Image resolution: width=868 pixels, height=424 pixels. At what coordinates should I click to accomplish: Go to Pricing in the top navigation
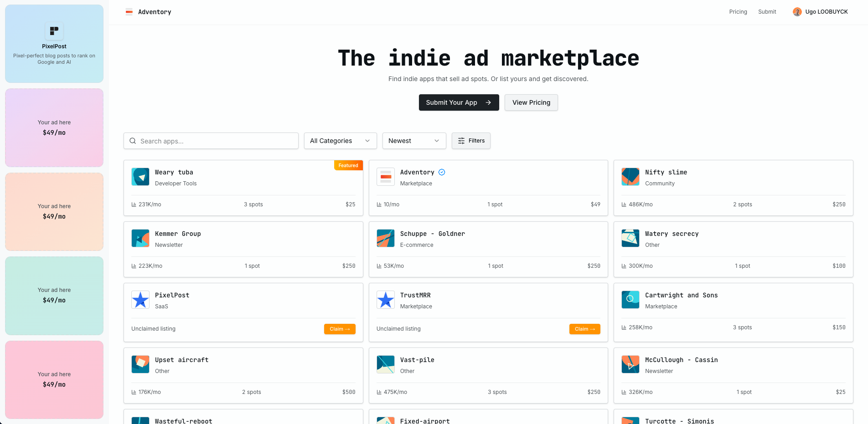click(x=738, y=12)
